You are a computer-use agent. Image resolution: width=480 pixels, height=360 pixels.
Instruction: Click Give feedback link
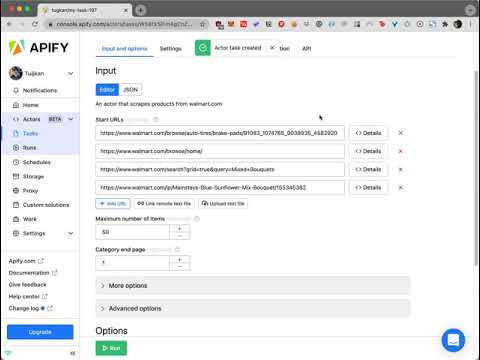[27, 284]
